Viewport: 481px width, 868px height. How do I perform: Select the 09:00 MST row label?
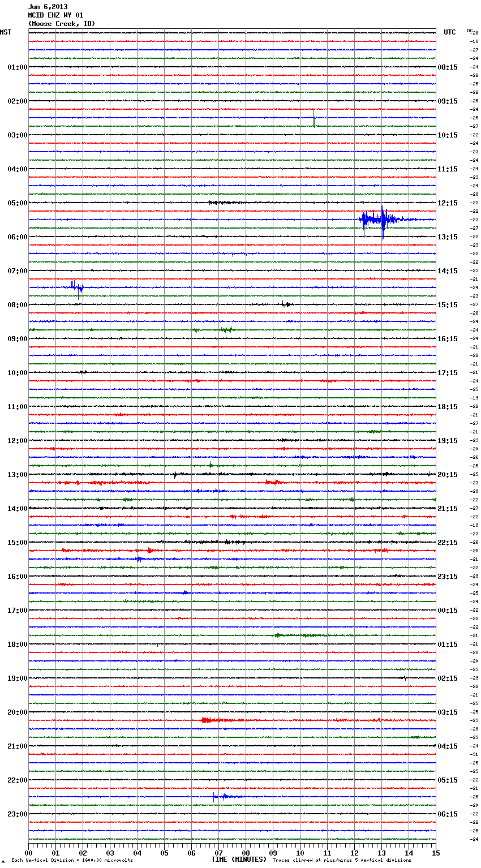(x=17, y=339)
